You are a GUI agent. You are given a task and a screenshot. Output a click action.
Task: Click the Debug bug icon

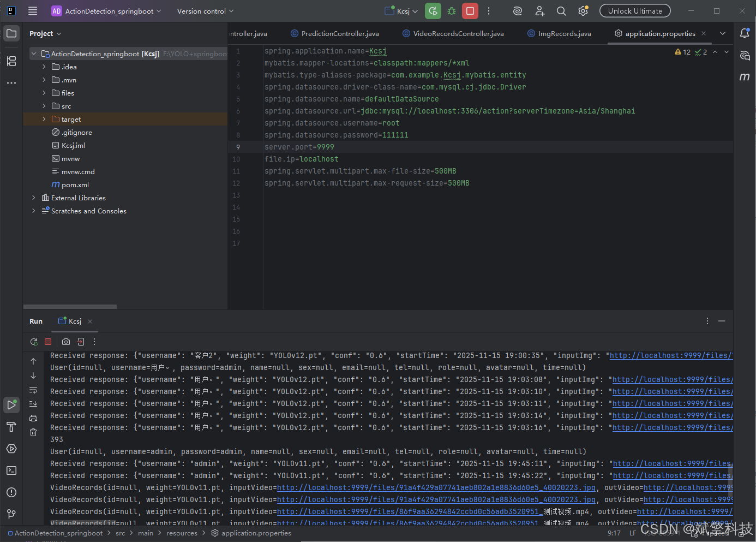(x=452, y=11)
